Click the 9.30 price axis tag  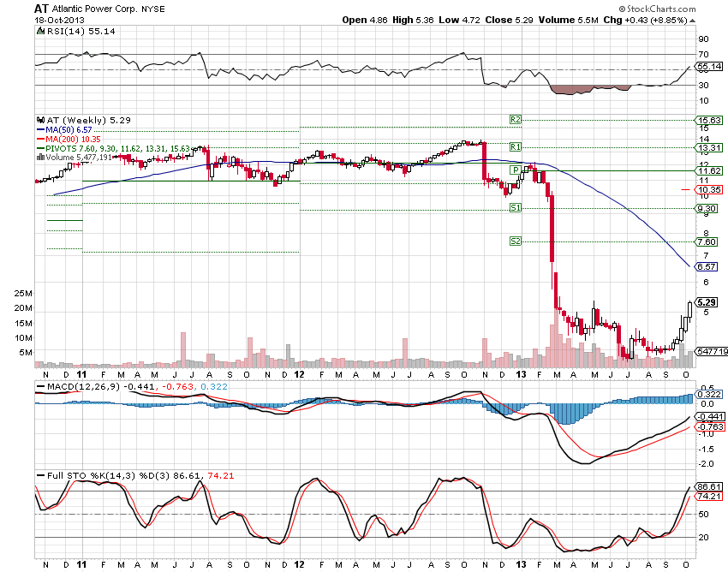[707, 209]
